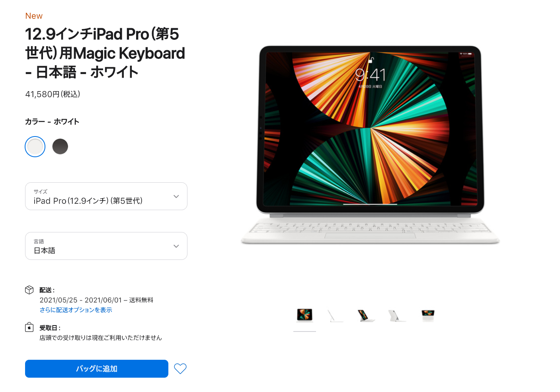
Task: Show the second thumbnail of the empty keyboard stand
Action: click(x=335, y=316)
